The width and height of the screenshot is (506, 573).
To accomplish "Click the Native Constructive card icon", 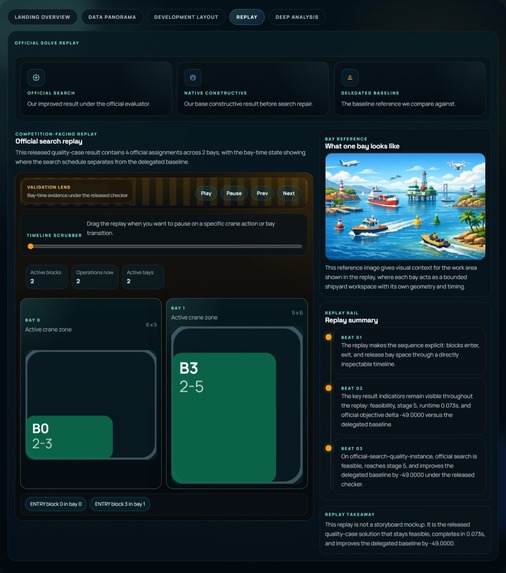I will coord(193,77).
